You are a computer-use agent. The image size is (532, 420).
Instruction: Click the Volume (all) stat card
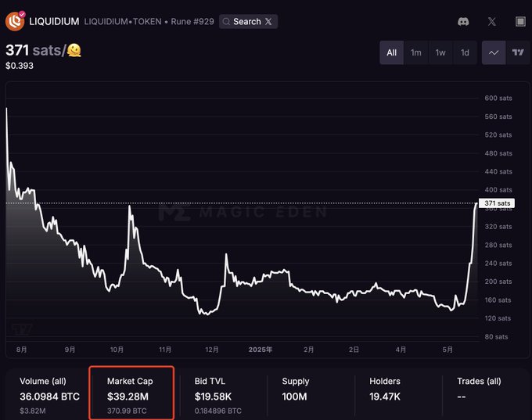(x=49, y=394)
